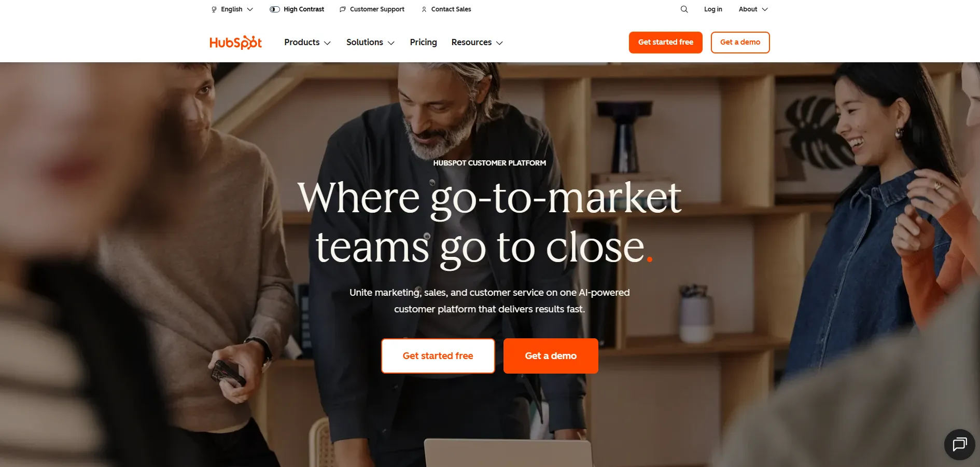
Task: Open the Customer Support link text
Action: [x=377, y=9]
